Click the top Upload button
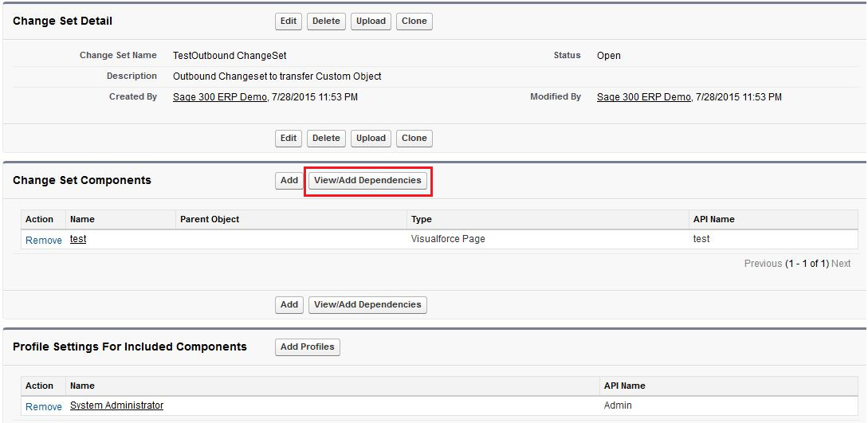 click(x=371, y=22)
